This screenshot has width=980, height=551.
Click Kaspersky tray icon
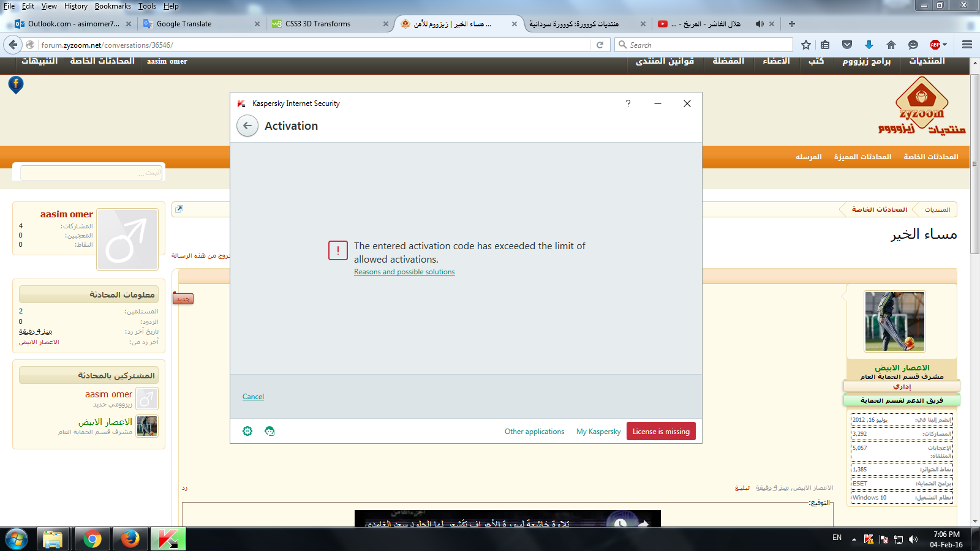coord(869,539)
